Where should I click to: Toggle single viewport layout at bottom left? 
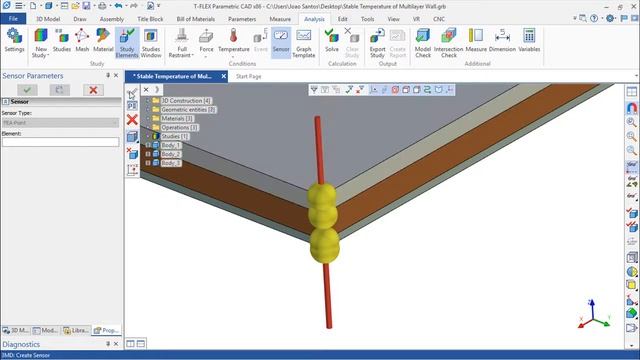130,344
